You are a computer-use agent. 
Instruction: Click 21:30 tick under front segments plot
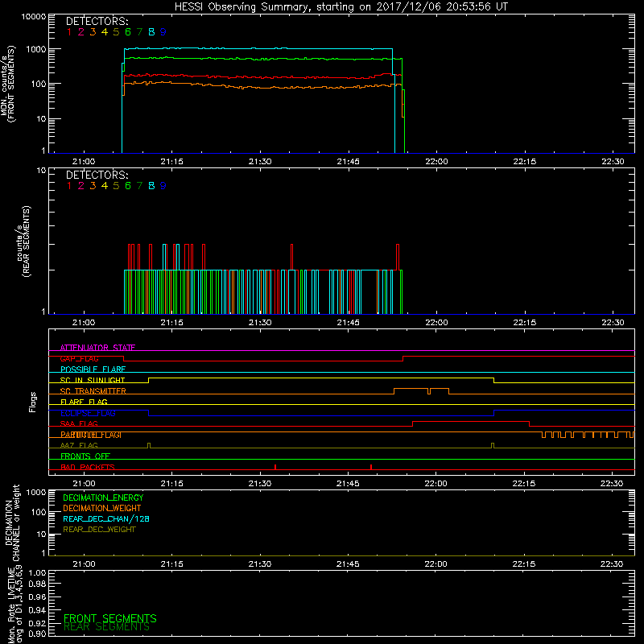pos(260,162)
